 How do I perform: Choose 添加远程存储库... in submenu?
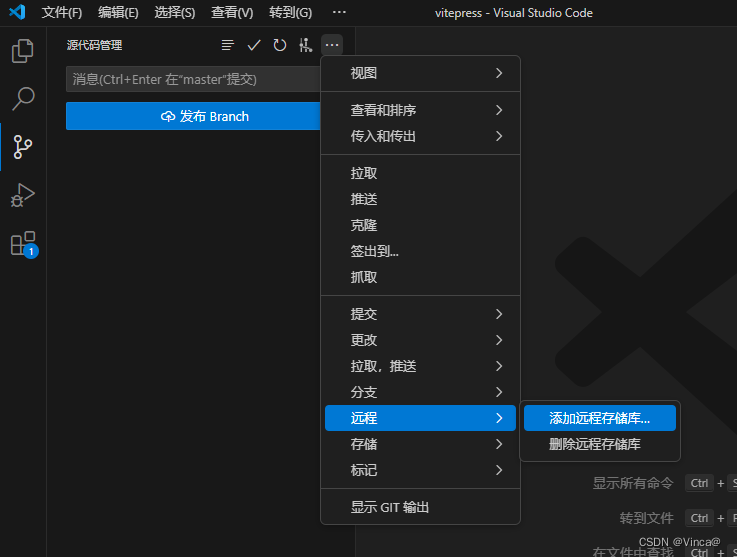click(600, 418)
